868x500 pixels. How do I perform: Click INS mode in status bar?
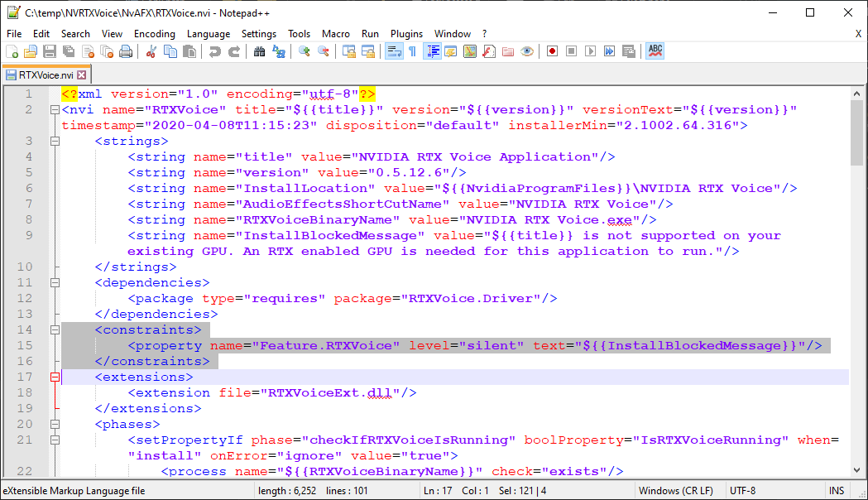(837, 491)
